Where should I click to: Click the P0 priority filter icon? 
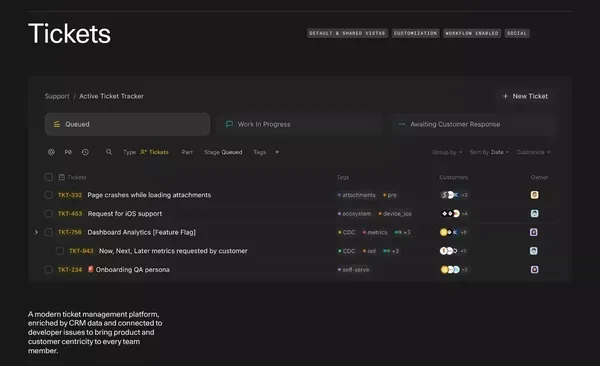point(68,152)
